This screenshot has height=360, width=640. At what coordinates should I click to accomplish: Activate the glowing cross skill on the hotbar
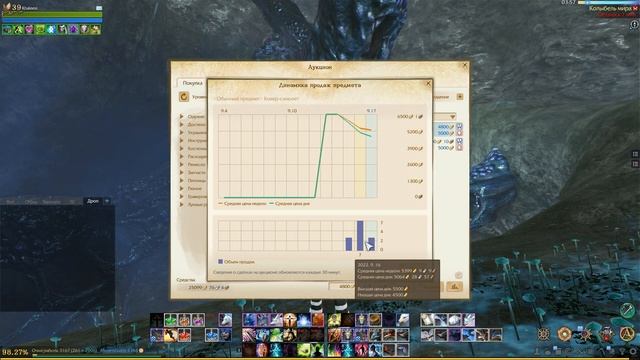(290, 320)
